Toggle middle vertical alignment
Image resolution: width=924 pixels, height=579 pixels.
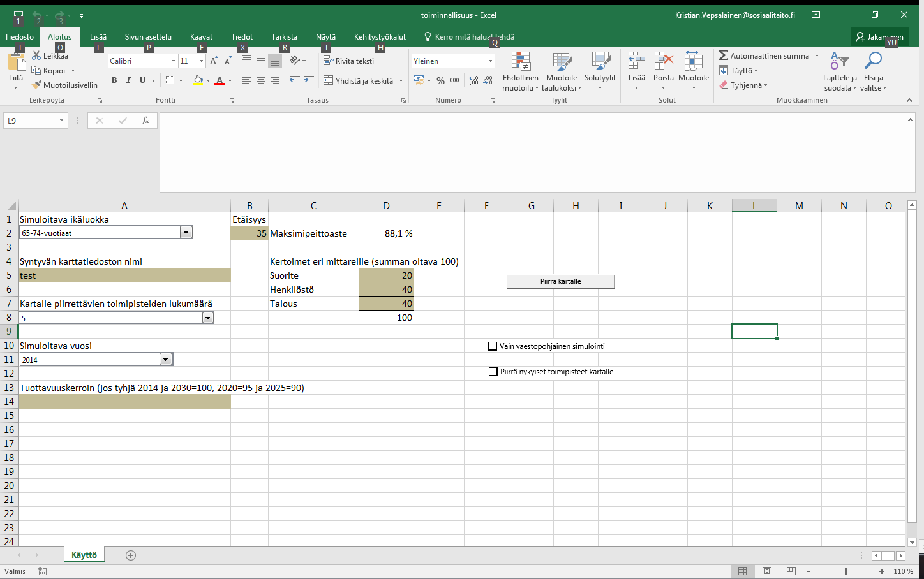coord(261,61)
